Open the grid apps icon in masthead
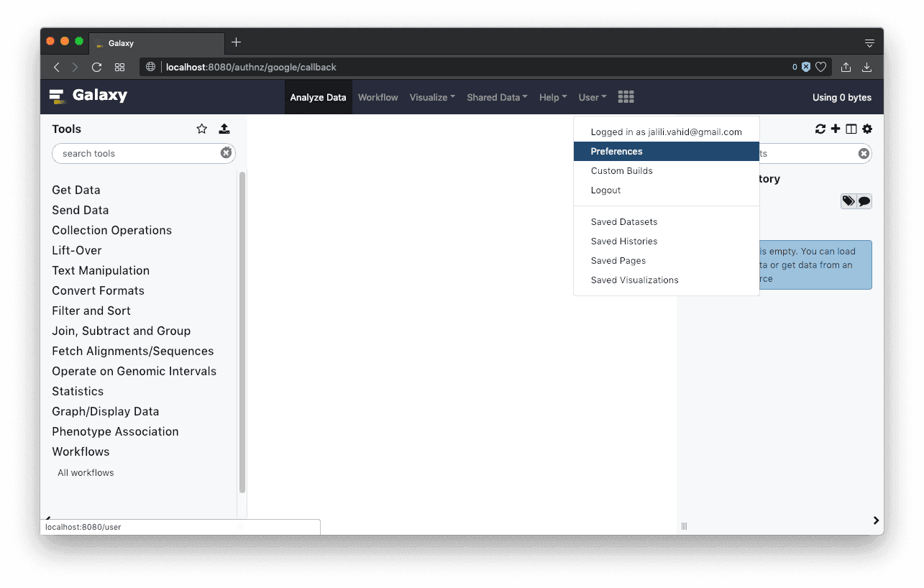The image size is (924, 588). pyautogui.click(x=626, y=97)
